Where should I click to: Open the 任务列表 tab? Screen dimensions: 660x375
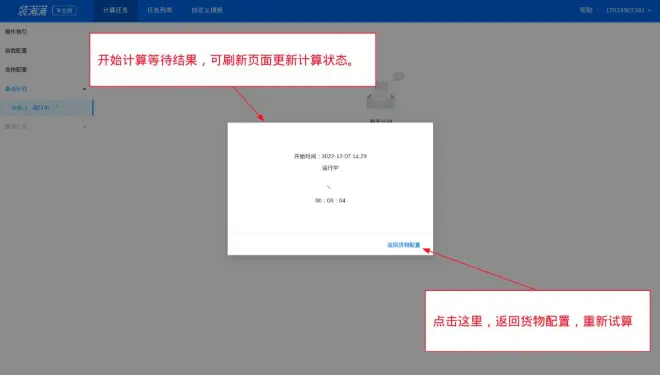160,10
